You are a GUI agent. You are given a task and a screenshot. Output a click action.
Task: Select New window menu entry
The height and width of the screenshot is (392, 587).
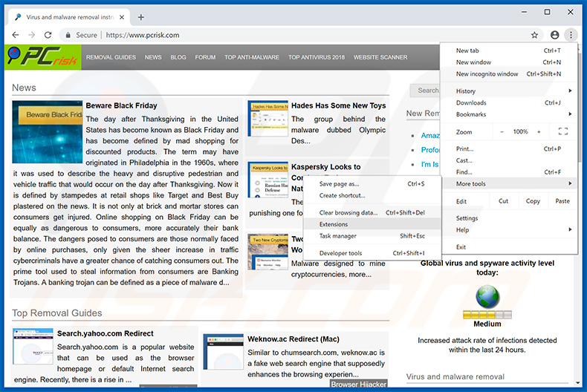click(x=508, y=62)
